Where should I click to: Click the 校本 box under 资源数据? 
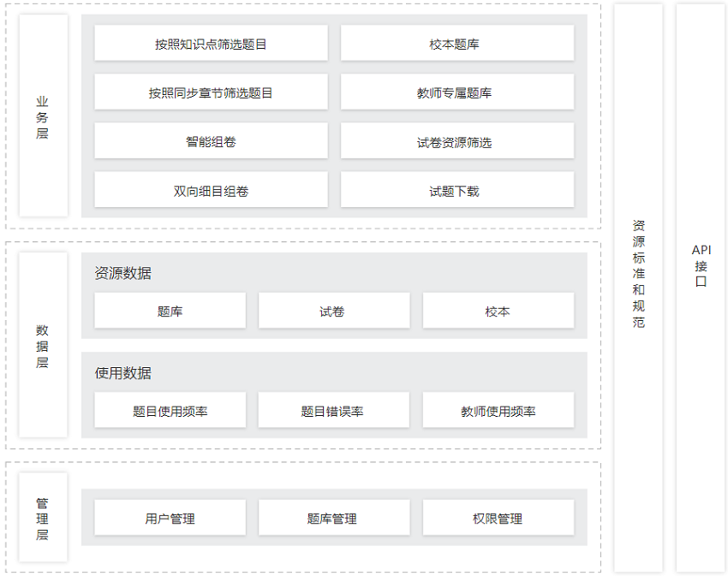point(498,311)
